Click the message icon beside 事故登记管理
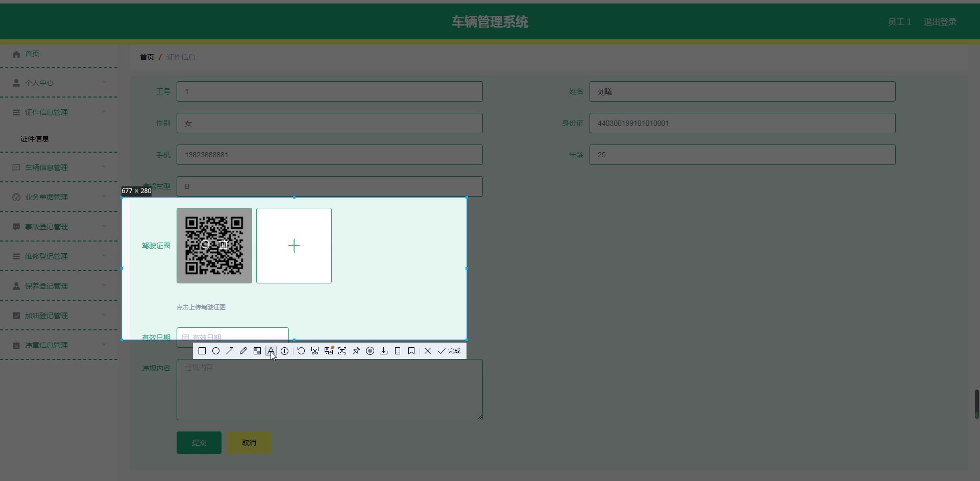The width and height of the screenshot is (980, 481). point(16,227)
